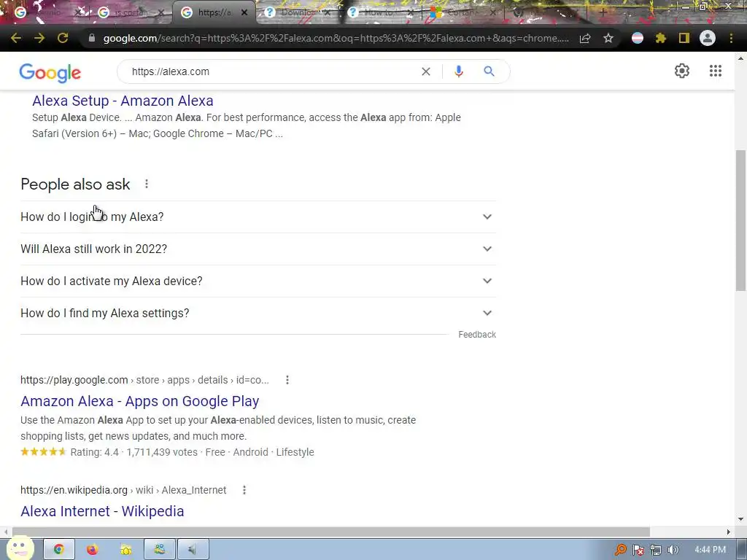Open the Extensions puzzle piece menu
The height and width of the screenshot is (560, 747).
pos(661,38)
